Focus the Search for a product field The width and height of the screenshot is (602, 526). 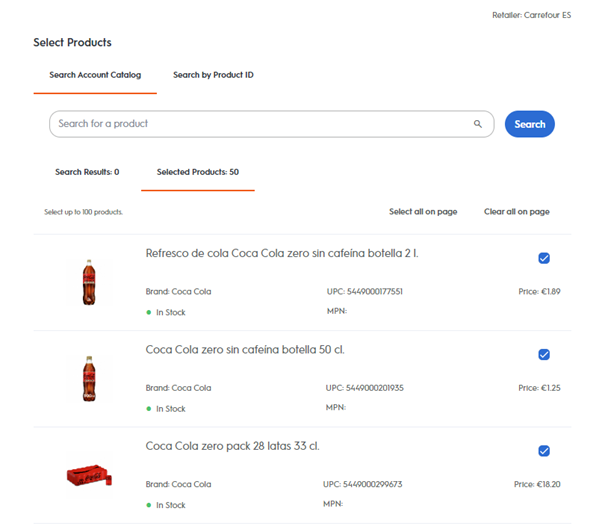tap(260, 124)
